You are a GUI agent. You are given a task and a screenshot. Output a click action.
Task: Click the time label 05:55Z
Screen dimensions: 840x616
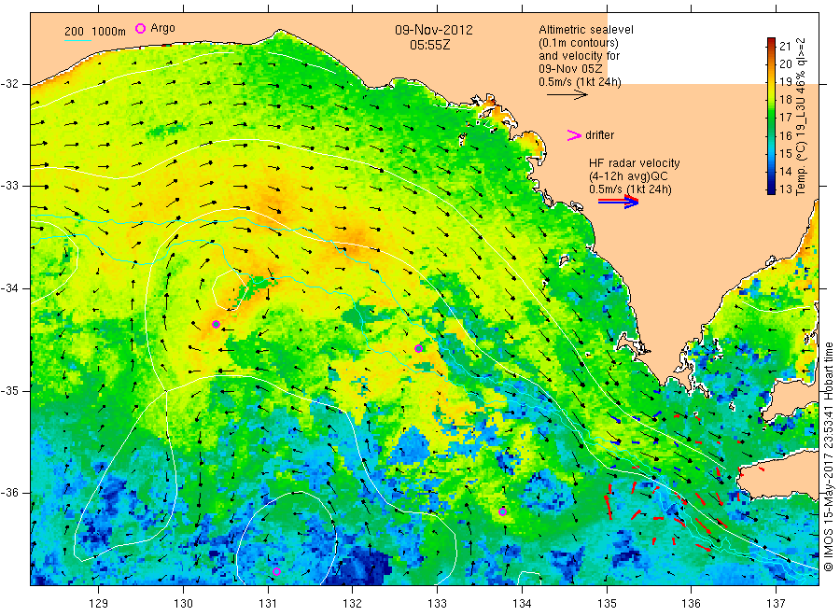tap(429, 45)
